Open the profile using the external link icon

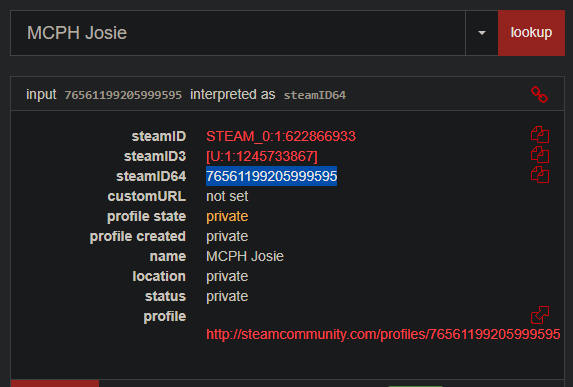pyautogui.click(x=540, y=315)
